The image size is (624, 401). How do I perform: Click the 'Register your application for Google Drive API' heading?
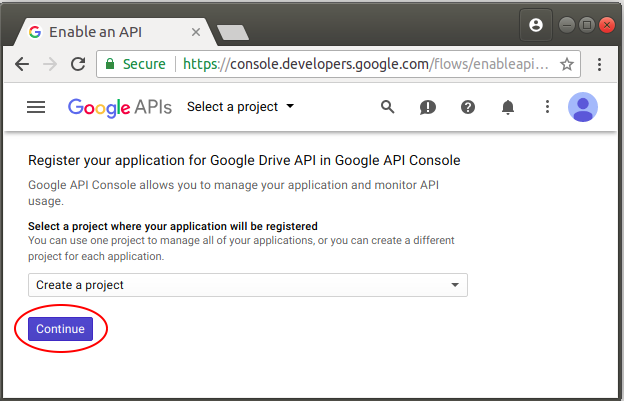(244, 160)
